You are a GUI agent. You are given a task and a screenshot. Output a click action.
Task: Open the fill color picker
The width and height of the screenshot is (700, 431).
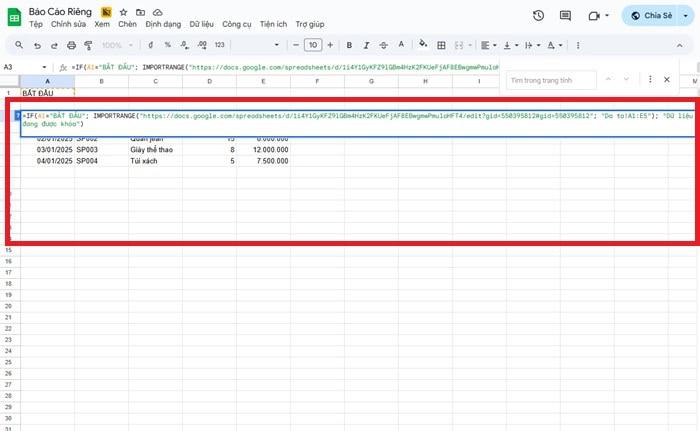(x=423, y=45)
